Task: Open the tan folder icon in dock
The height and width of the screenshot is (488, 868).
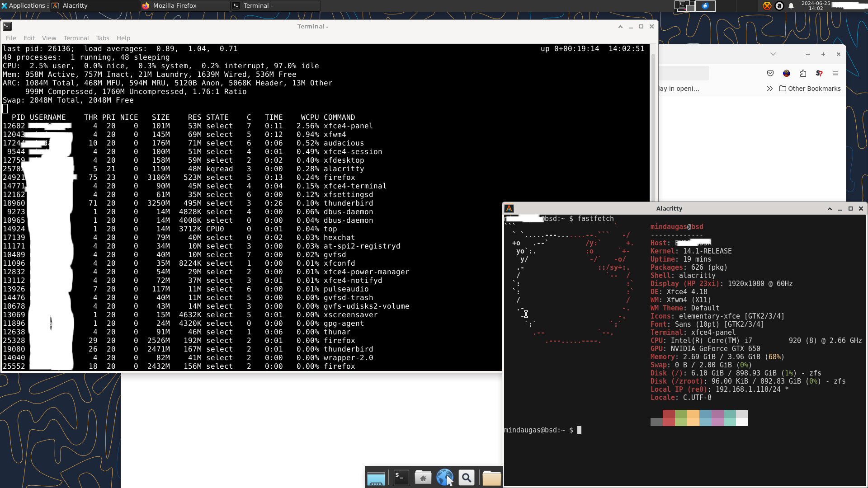Action: [491, 478]
